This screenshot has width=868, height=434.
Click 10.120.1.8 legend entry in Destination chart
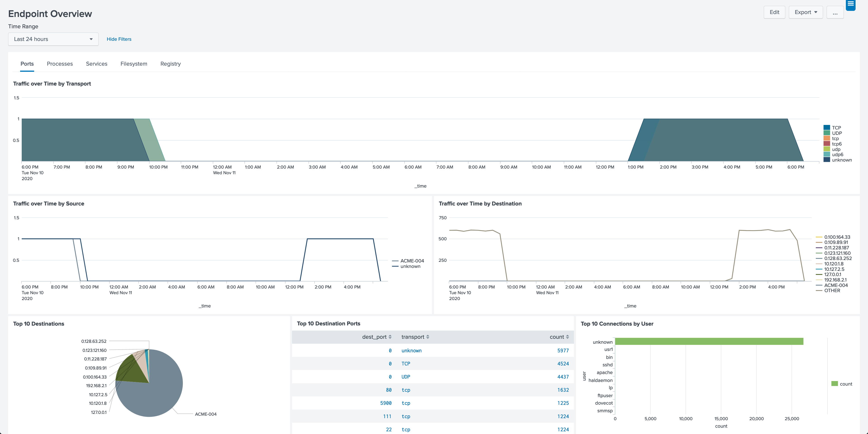[x=830, y=264]
